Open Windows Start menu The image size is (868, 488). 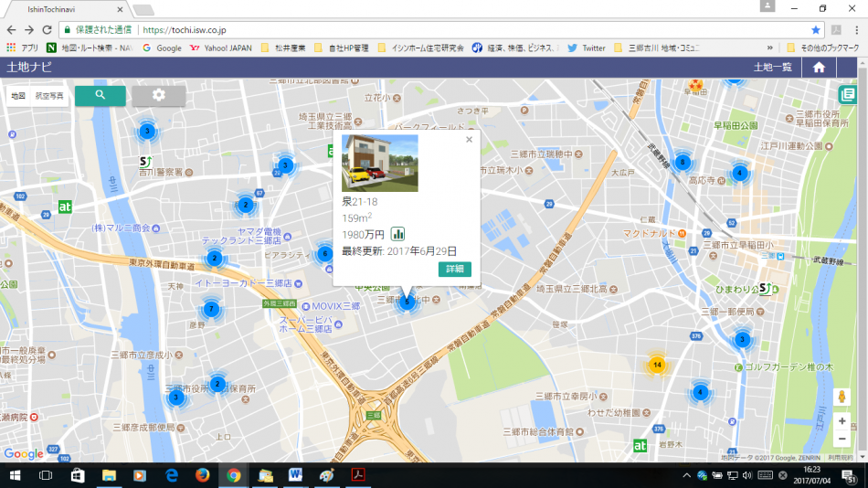pos(15,475)
